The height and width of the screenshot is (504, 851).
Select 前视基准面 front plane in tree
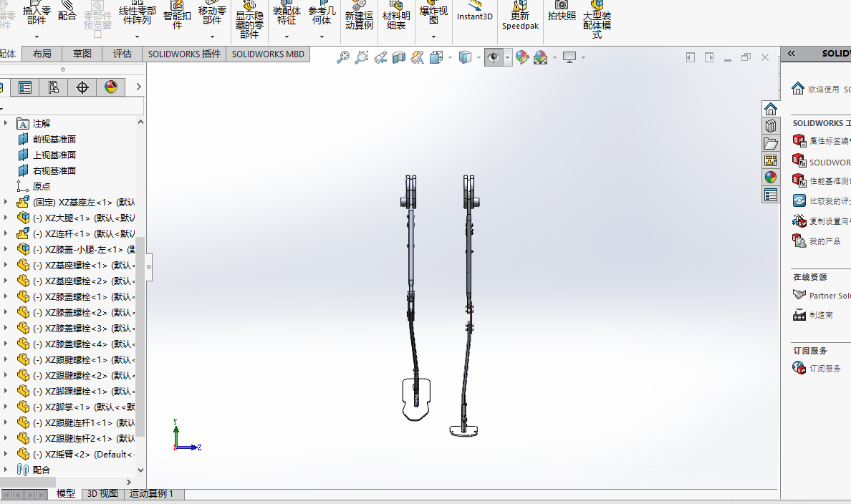point(54,140)
